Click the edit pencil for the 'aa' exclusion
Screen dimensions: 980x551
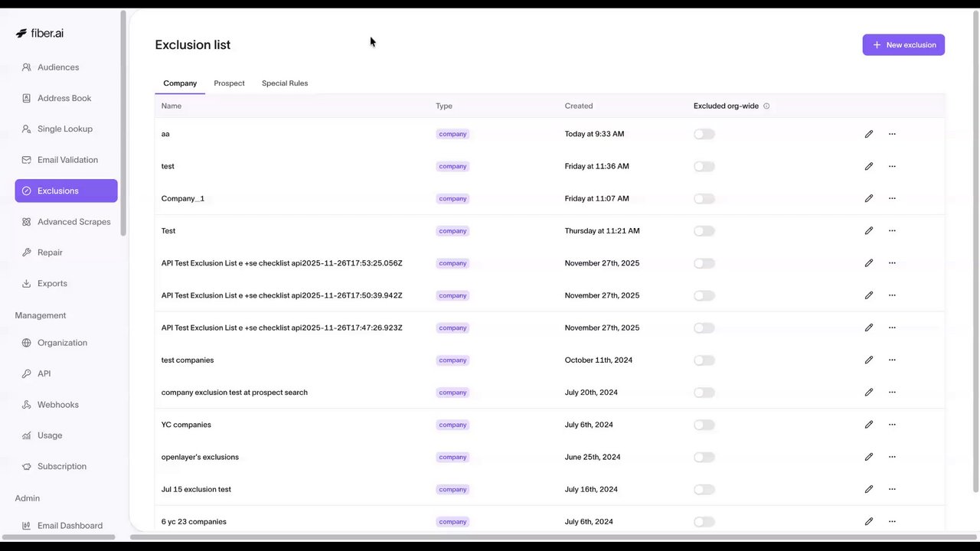(868, 134)
